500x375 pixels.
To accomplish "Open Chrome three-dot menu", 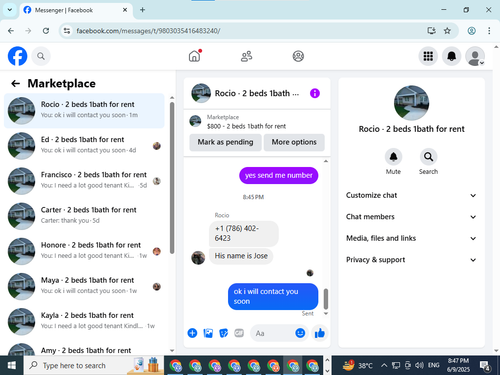I will (489, 31).
